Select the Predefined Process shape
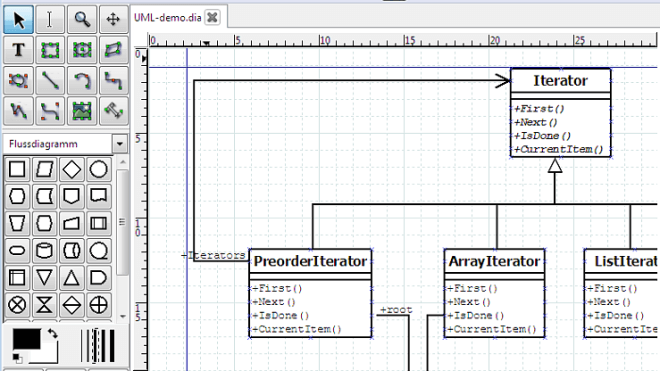This screenshot has height=371, width=660. pos(98,224)
